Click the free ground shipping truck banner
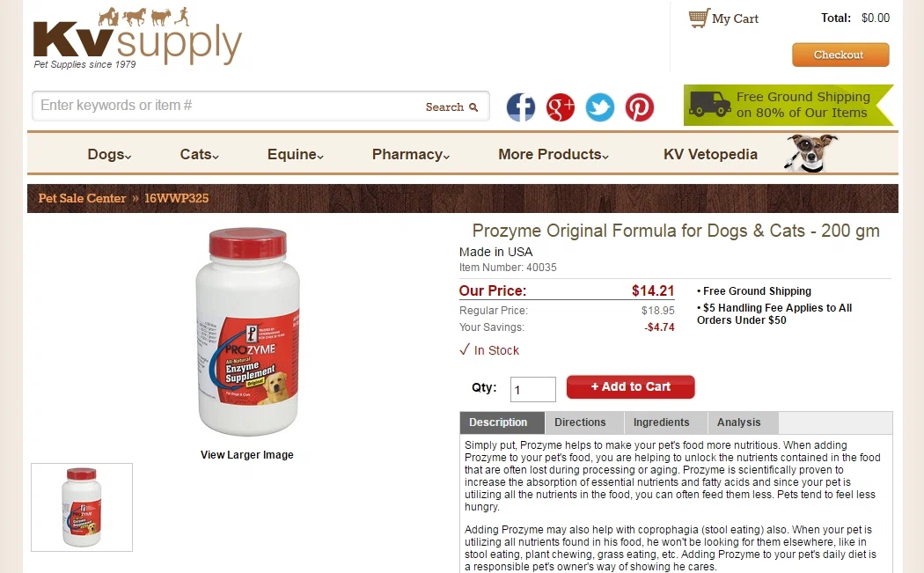The image size is (924, 573). (x=788, y=105)
